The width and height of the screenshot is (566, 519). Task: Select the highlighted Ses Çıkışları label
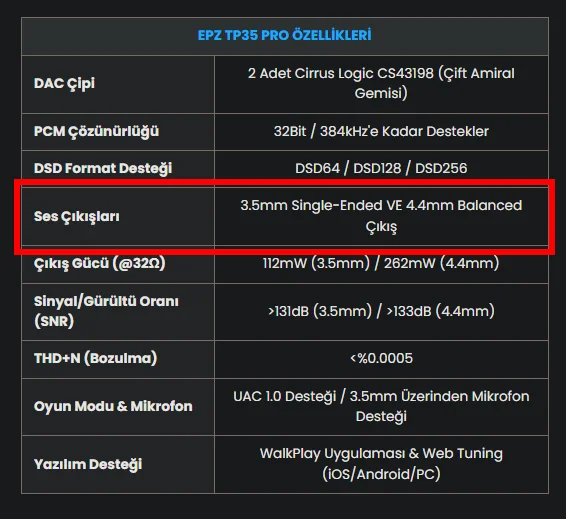click(77, 217)
